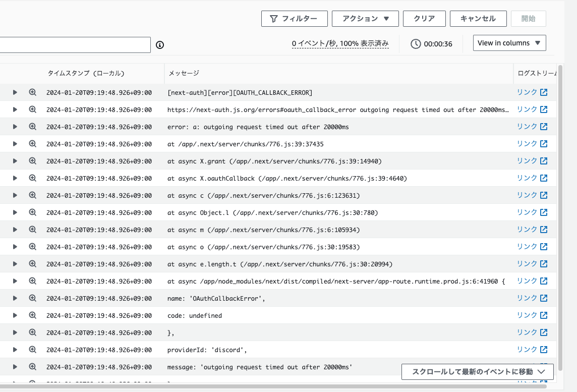Click magnifier icon for 'message: outgoing request' row
Image resolution: width=577 pixels, height=392 pixels.
(32, 367)
